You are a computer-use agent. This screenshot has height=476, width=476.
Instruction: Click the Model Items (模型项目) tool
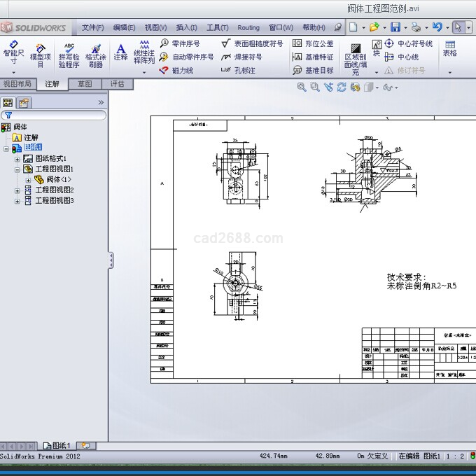41,55
